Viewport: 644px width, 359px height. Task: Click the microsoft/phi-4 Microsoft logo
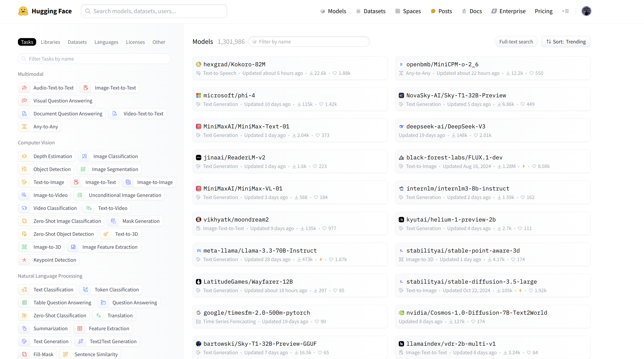(x=198, y=95)
